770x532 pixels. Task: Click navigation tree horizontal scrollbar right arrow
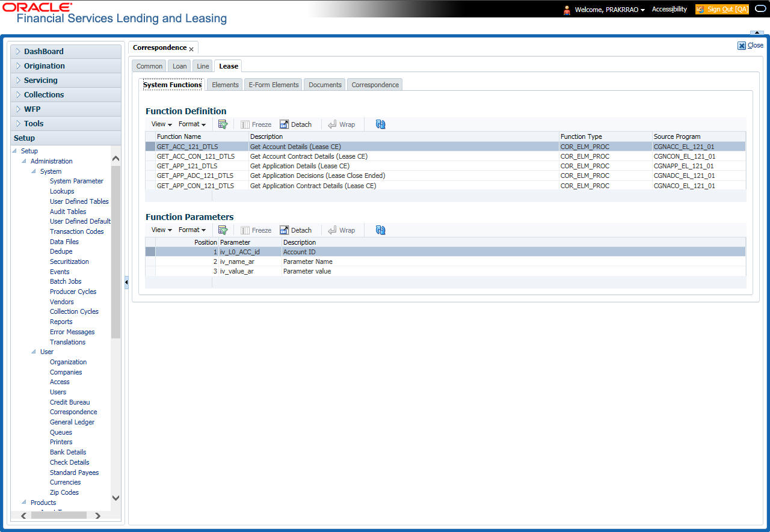coord(97,516)
